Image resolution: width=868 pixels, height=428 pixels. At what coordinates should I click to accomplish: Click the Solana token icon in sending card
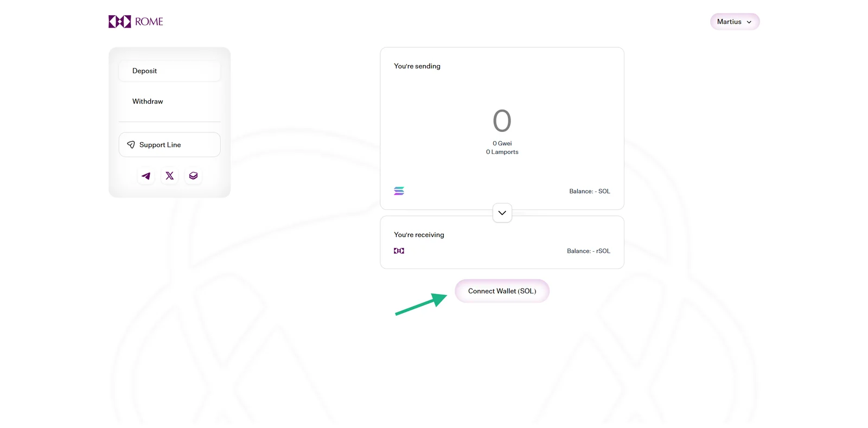point(399,191)
